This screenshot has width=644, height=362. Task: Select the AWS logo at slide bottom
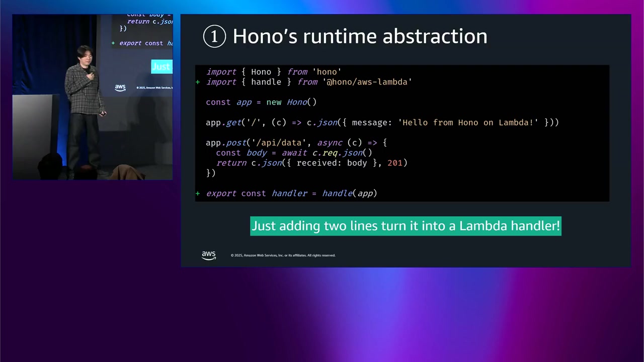(208, 255)
